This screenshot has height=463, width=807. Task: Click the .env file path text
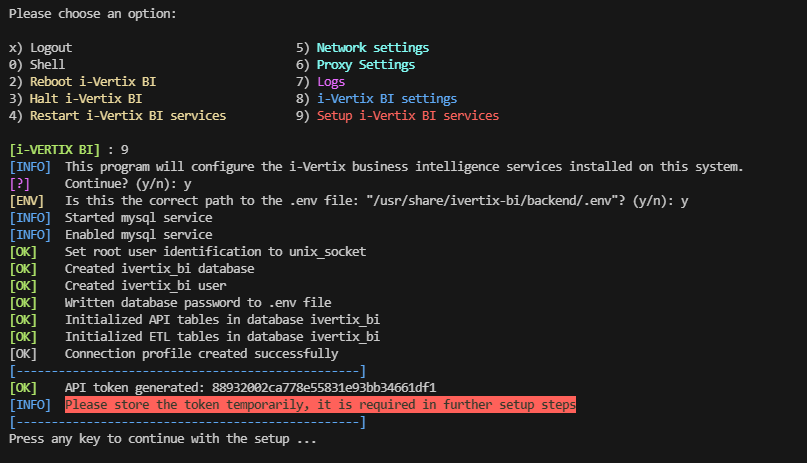click(492, 201)
